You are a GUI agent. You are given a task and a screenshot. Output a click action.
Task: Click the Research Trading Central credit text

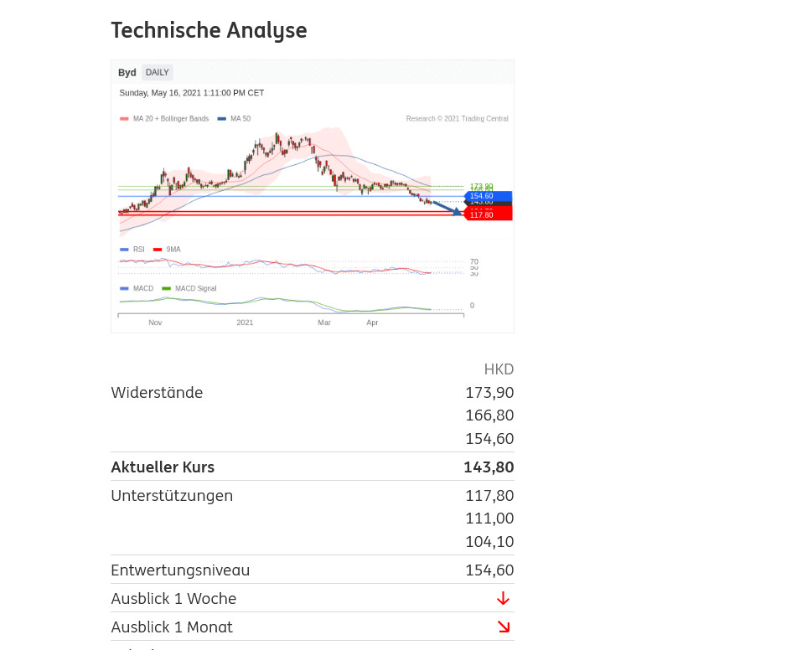(457, 119)
